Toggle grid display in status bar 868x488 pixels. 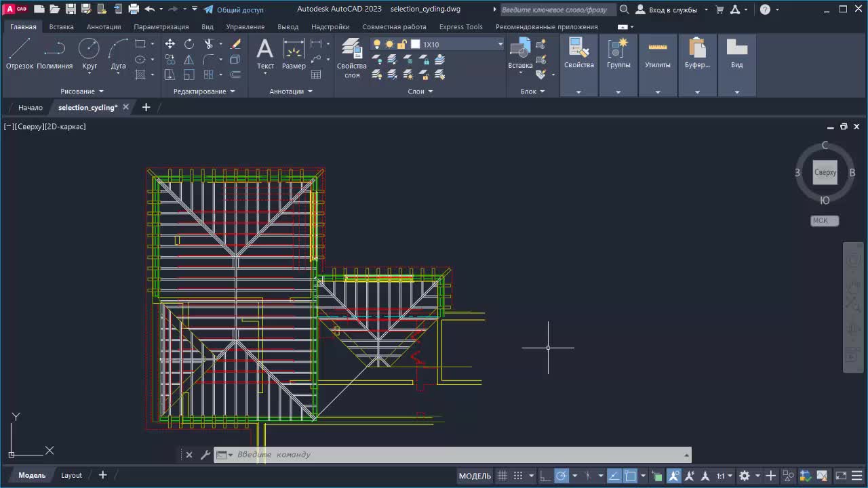(502, 476)
